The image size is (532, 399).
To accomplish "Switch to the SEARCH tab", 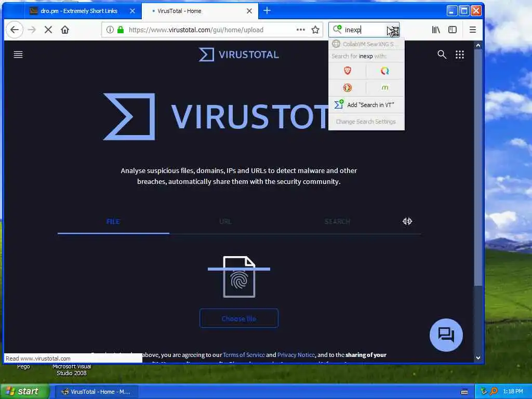I will [x=337, y=221].
